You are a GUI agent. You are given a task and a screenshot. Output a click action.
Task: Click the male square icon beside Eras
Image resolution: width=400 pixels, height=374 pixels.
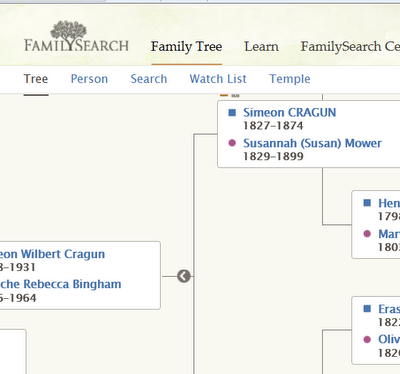(367, 309)
